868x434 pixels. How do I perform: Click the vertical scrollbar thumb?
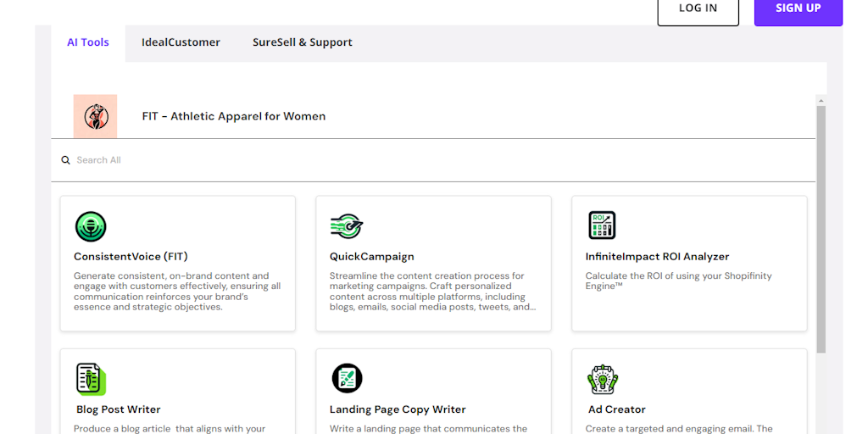(x=821, y=229)
